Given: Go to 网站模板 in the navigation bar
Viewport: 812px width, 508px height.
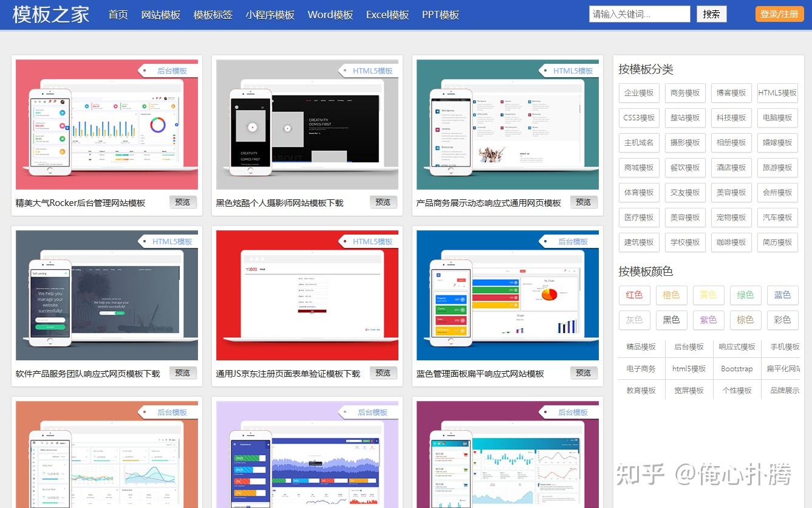Looking at the screenshot, I should [160, 15].
